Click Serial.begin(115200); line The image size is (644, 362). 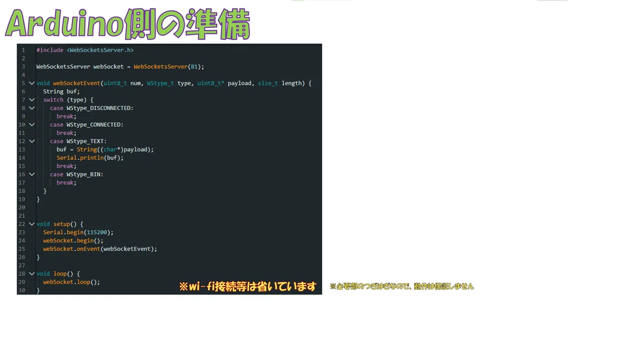[x=78, y=232]
